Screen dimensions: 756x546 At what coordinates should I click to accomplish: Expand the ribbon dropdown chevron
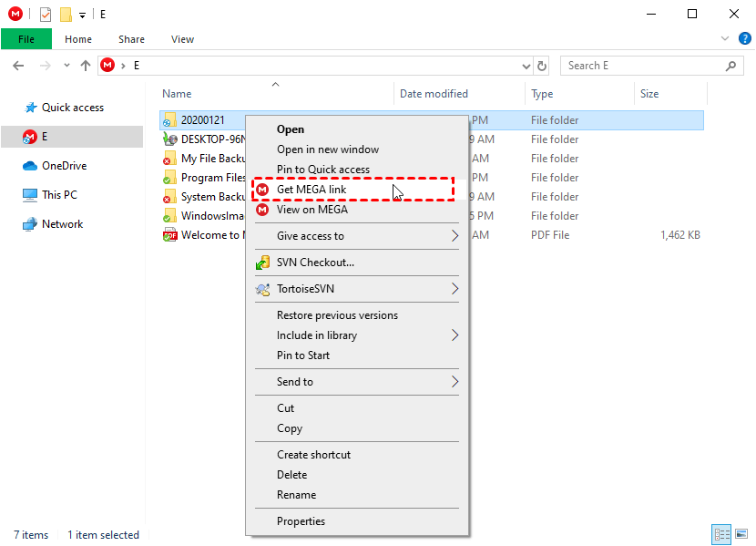pyautogui.click(x=724, y=38)
